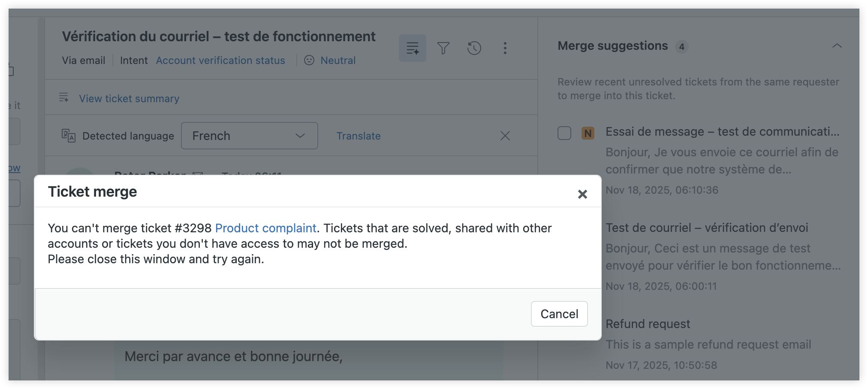Click the View ticket summary link
This screenshot has width=868, height=389.
tap(129, 99)
